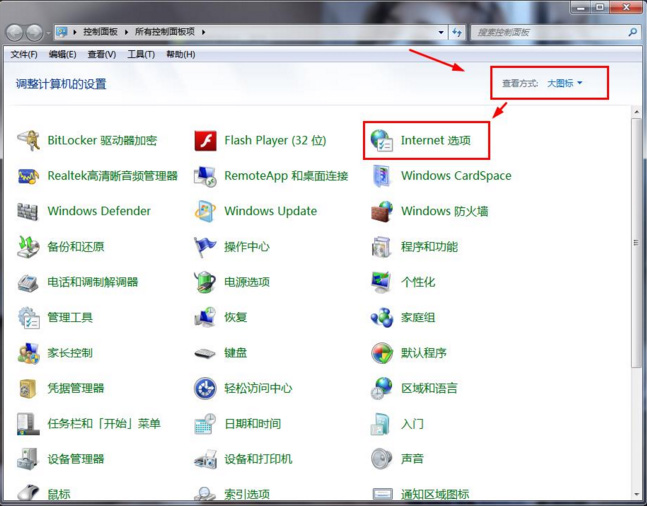Click the Windows CardSpace icon
This screenshot has width=647, height=507.
point(382,176)
